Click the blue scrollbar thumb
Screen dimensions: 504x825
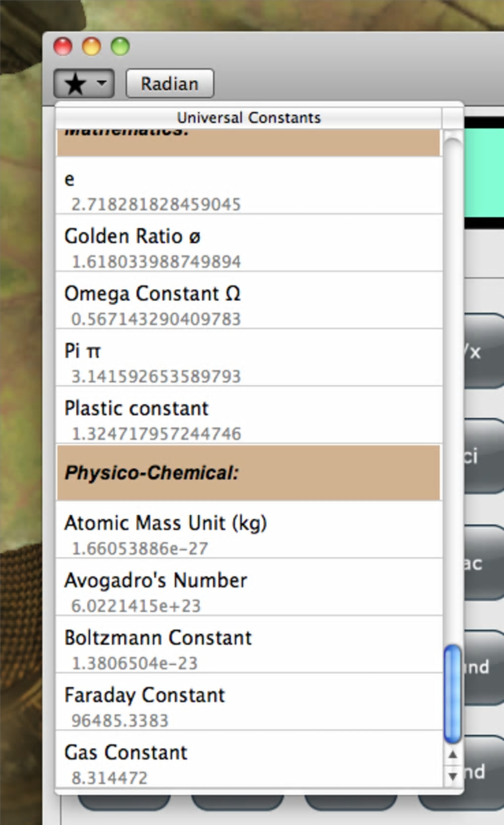click(453, 693)
